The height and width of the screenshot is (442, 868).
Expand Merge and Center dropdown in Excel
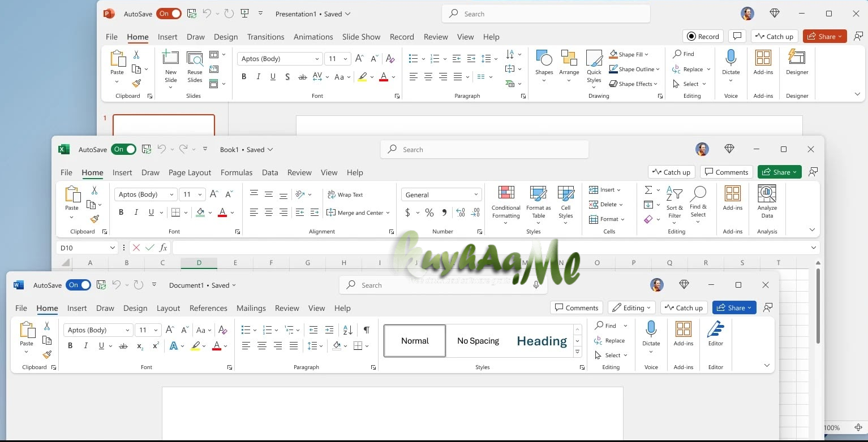[388, 213]
